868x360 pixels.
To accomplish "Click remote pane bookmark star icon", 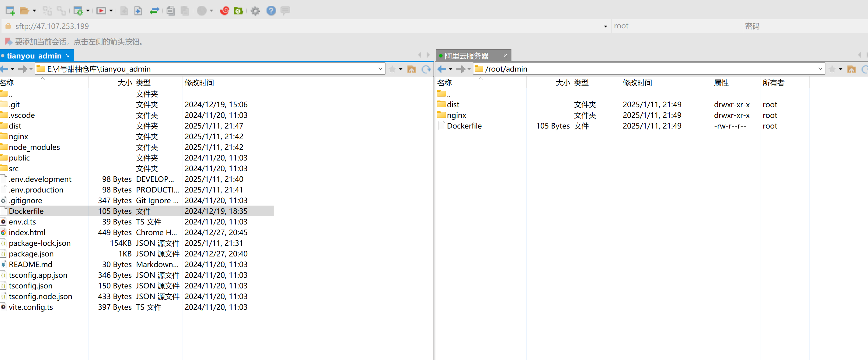I will click(832, 69).
